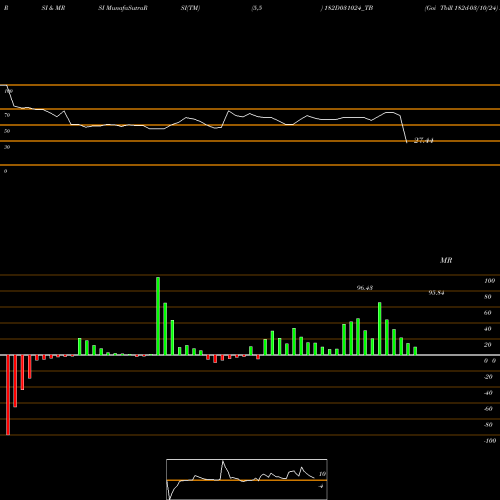The height and width of the screenshot is (500, 500).
Task: Click the 'SI MunafaSutraR' header text
Action: pos(123,8)
